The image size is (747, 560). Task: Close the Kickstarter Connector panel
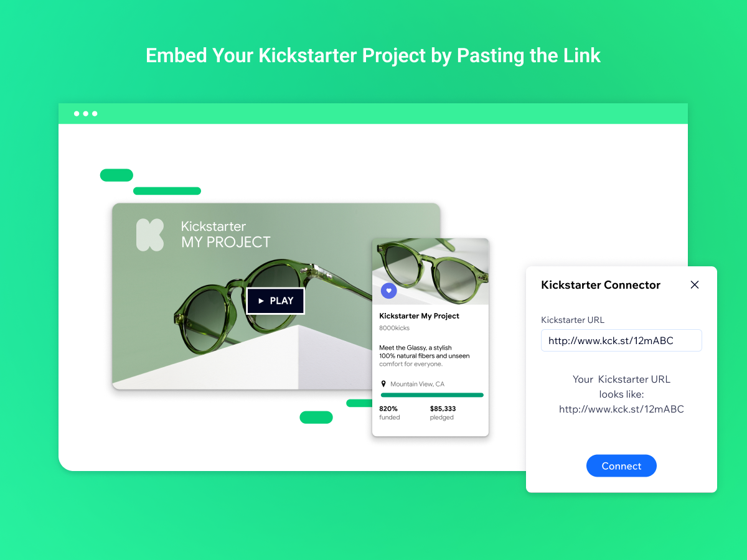point(695,285)
